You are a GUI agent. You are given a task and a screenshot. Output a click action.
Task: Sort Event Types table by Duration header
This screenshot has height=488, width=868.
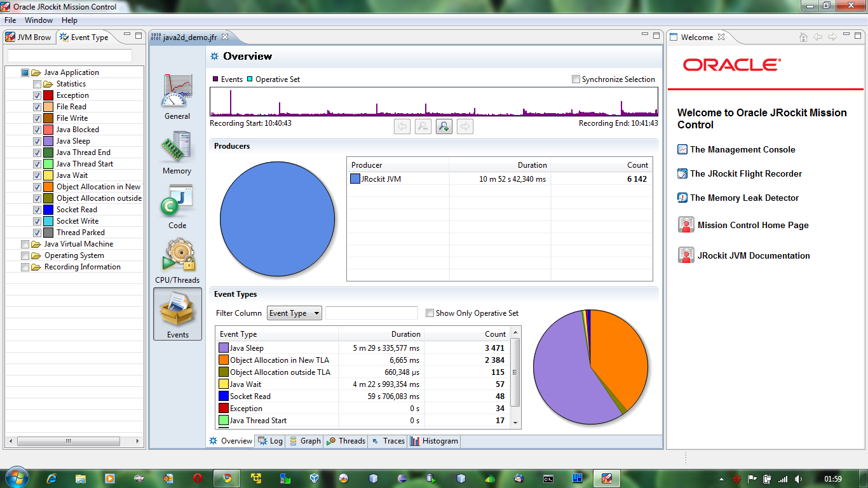381,334
